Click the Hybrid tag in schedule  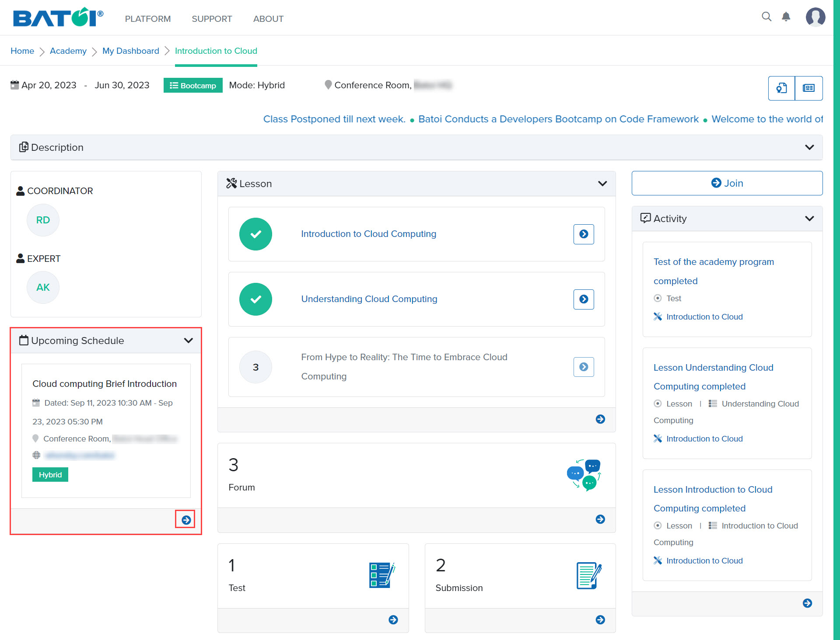tap(50, 475)
